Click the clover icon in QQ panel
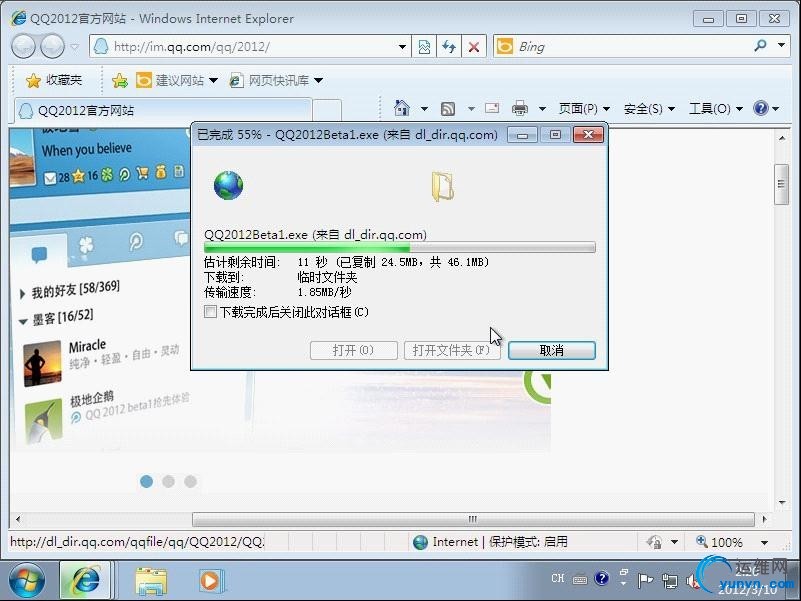Viewport: 801px width, 601px height. tap(86, 246)
